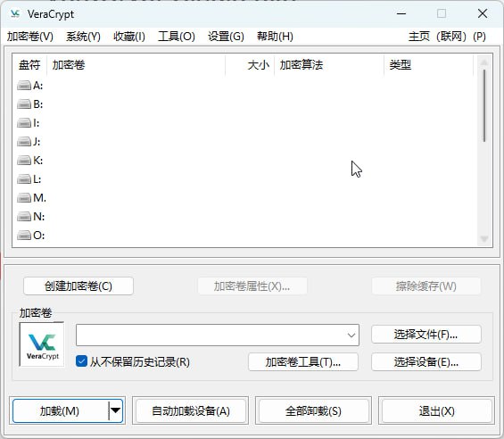
Task: Click 加密卷工具(T)... button
Action: (303, 362)
